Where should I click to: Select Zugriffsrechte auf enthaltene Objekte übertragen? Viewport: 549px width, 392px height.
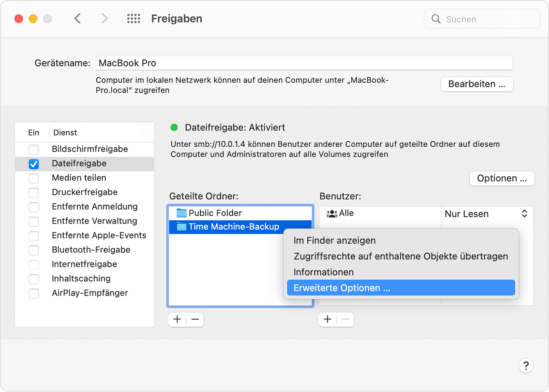[401, 256]
